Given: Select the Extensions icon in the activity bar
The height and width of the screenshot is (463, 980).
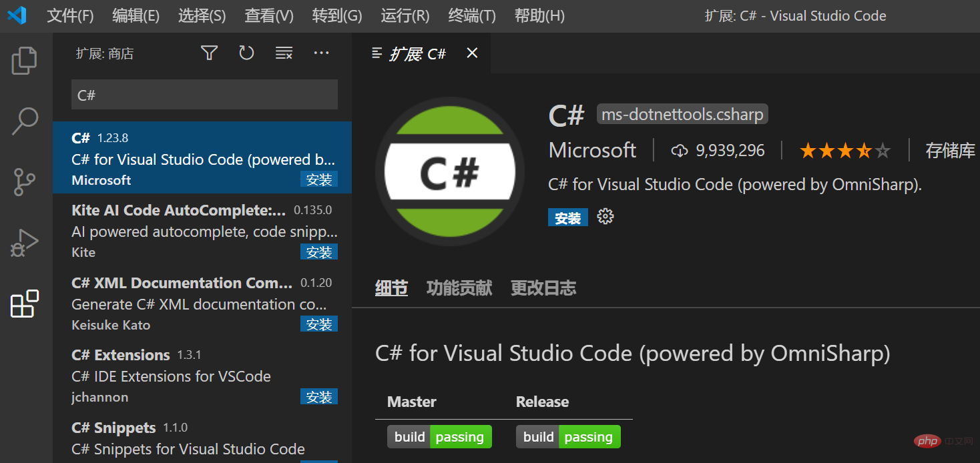Looking at the screenshot, I should (x=24, y=304).
